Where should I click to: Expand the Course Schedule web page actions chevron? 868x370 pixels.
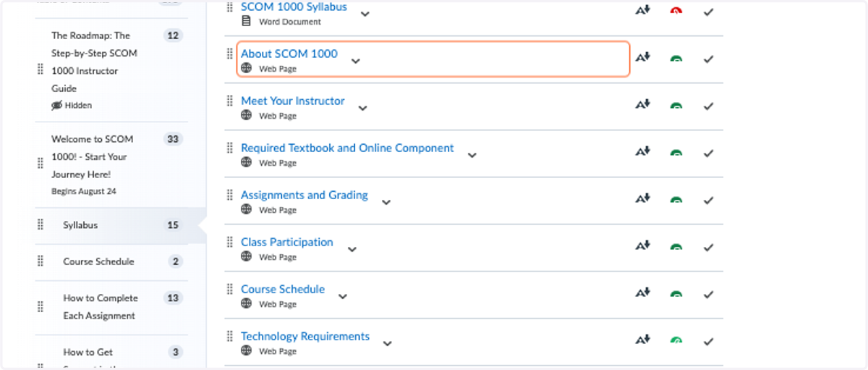pos(343,296)
